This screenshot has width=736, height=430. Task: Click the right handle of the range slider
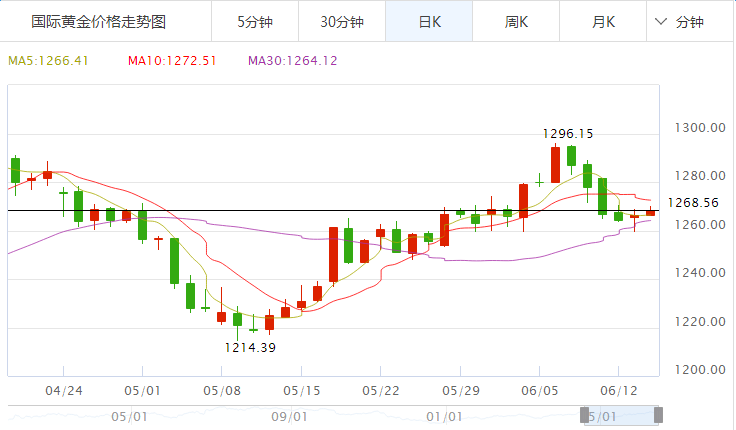658,415
